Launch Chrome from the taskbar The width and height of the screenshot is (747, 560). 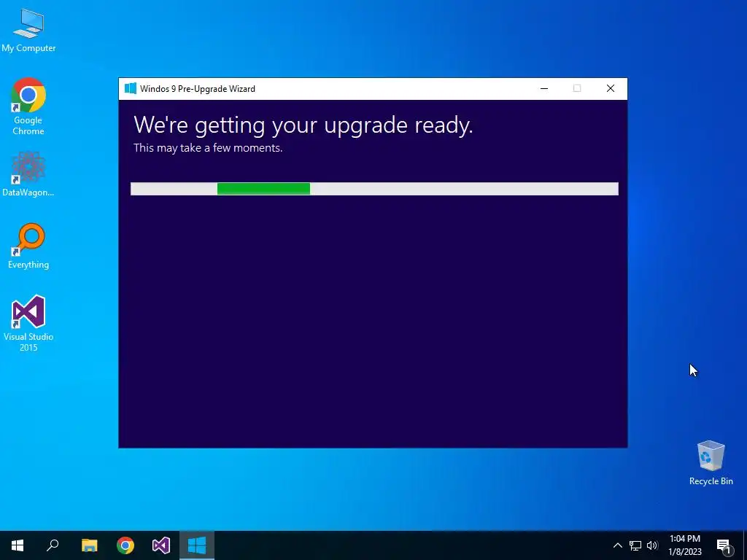coord(125,545)
